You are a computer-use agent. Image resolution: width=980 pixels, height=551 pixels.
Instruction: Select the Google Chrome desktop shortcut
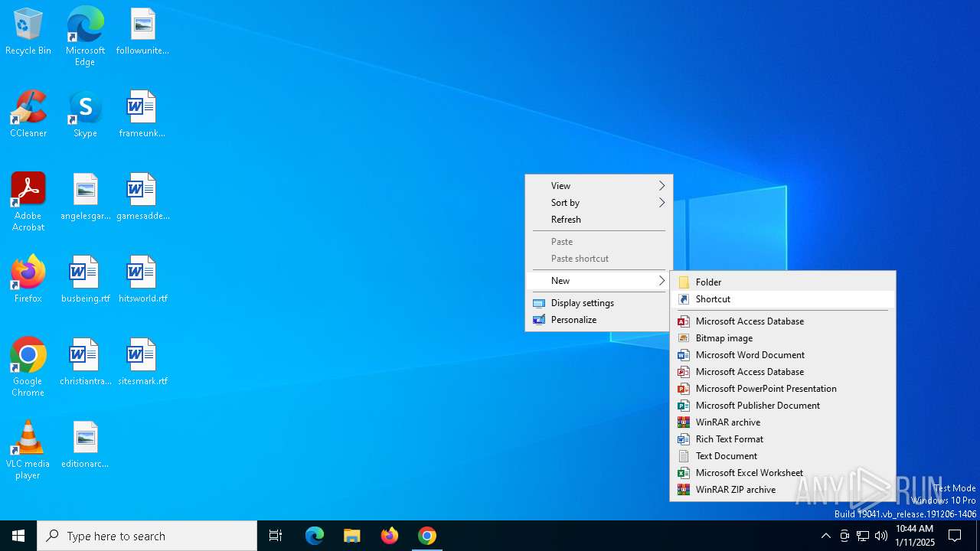(x=28, y=367)
